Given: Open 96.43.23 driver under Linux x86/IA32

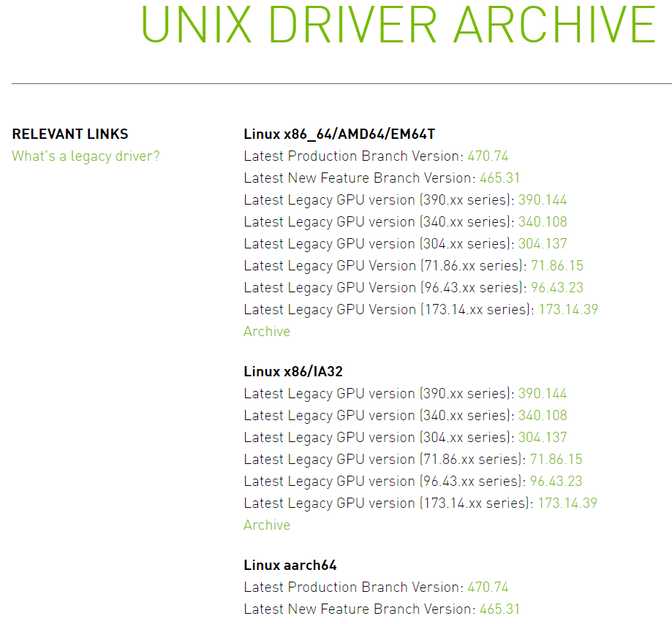Looking at the screenshot, I should [556, 481].
